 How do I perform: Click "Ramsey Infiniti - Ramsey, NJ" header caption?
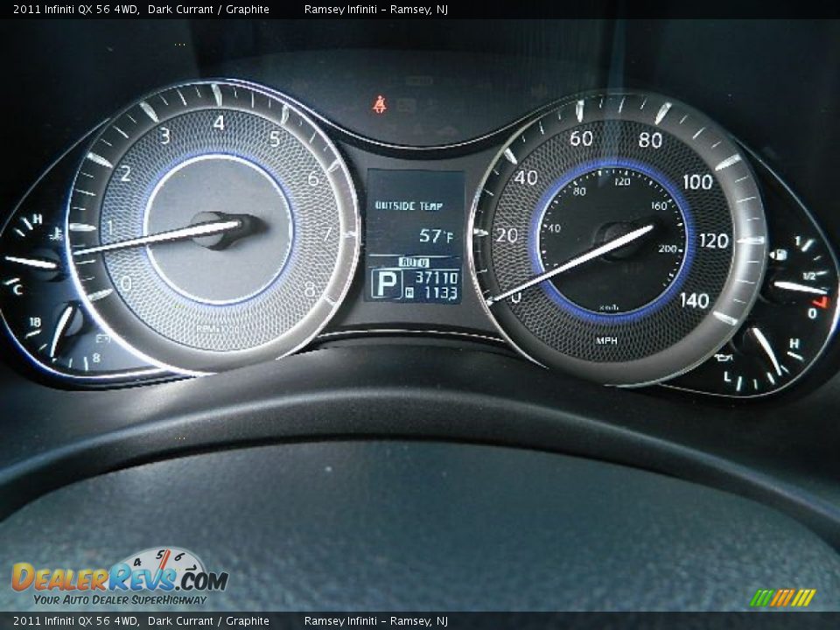(x=376, y=9)
